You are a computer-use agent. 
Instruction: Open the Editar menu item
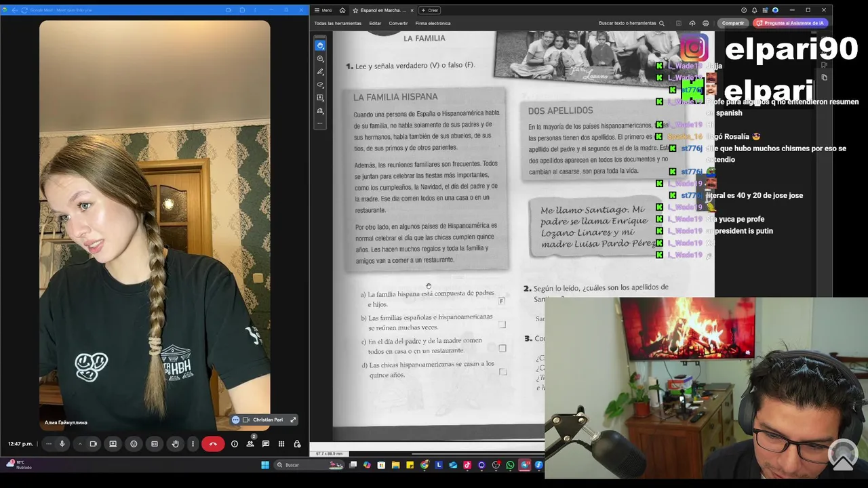(375, 23)
